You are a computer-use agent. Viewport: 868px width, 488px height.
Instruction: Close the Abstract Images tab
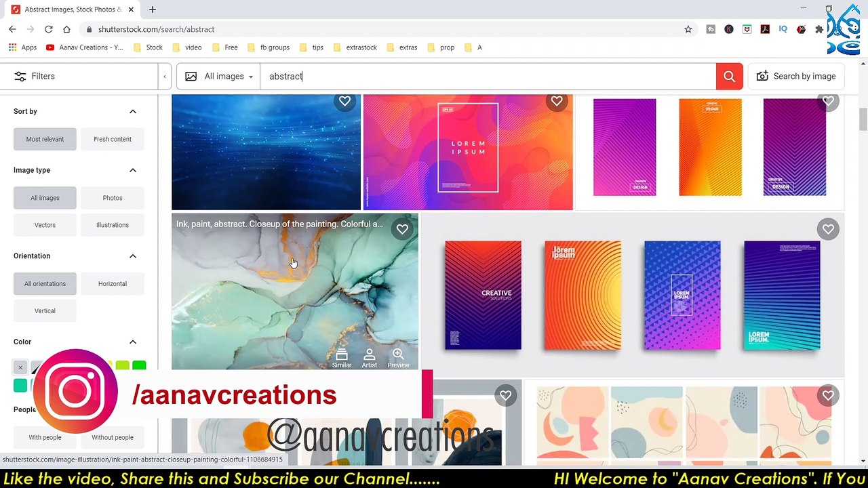tap(131, 9)
